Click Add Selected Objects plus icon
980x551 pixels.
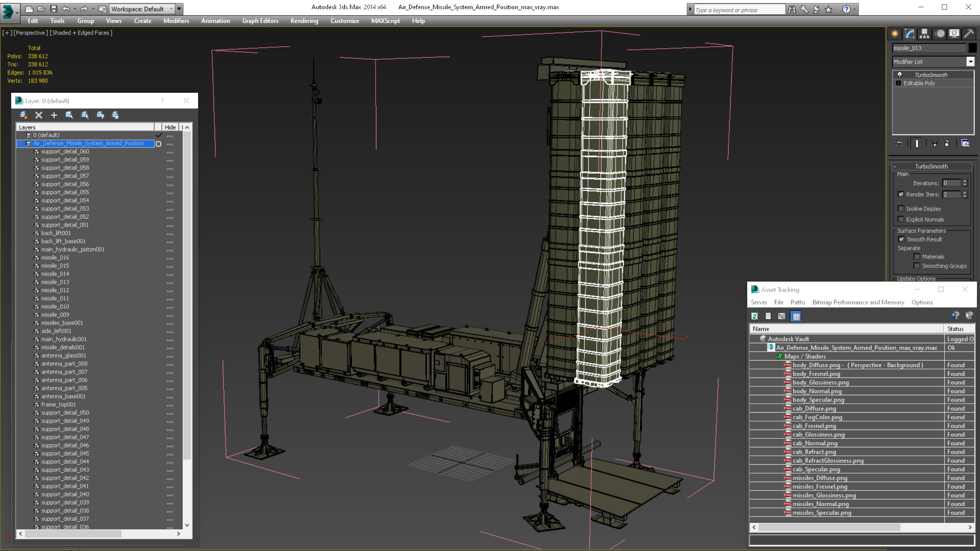click(x=54, y=115)
